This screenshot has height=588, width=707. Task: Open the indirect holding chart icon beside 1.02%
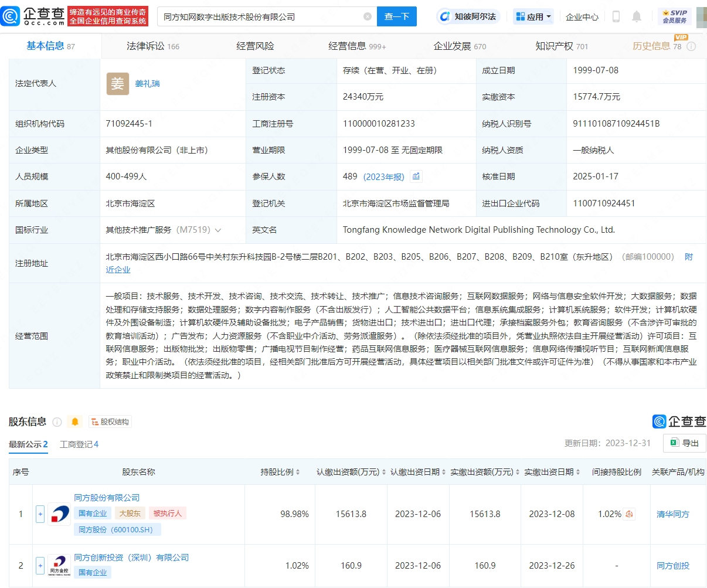point(629,514)
